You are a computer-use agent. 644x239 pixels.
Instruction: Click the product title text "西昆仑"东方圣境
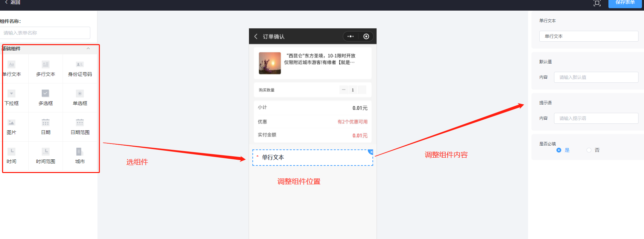click(x=319, y=59)
